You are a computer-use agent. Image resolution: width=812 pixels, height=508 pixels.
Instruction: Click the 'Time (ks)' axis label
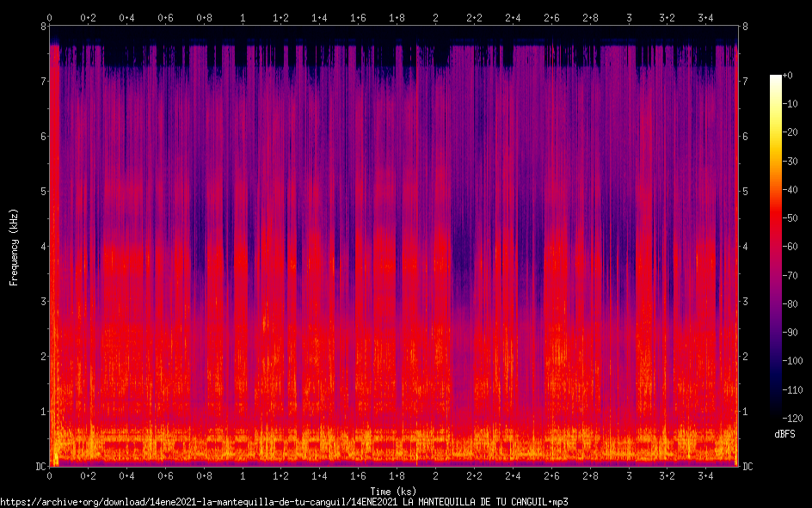point(393,492)
